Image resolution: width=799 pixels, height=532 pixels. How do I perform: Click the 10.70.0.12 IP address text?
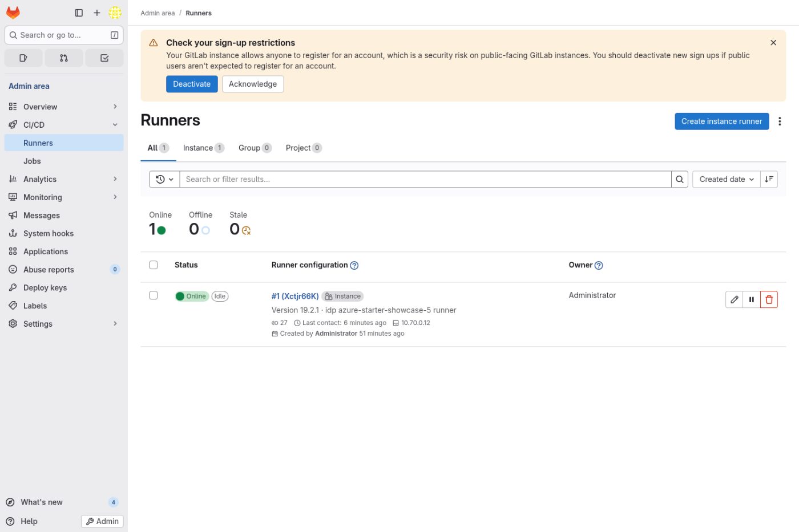coord(415,323)
